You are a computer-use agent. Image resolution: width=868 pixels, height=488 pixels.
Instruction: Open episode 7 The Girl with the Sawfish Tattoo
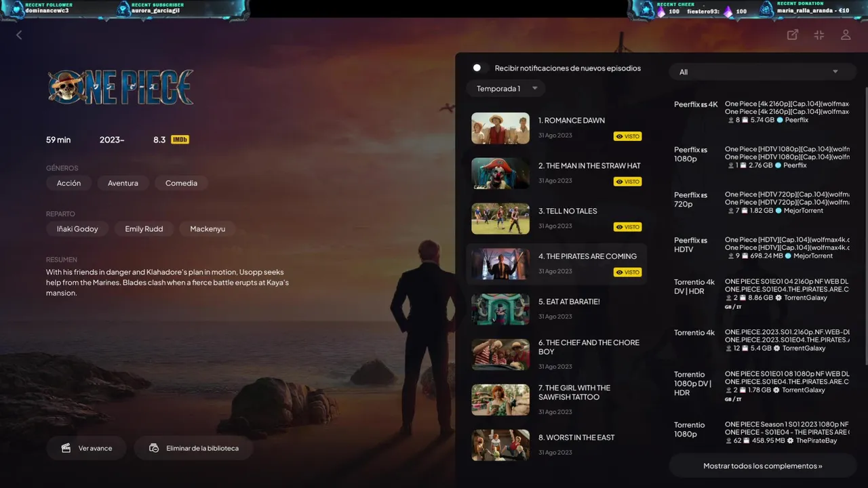556,400
